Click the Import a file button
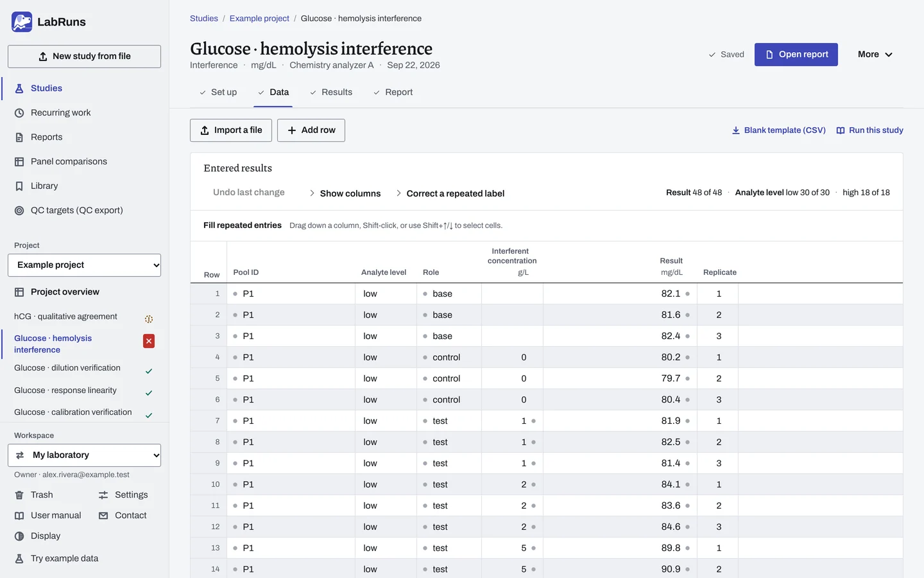 coord(231,130)
